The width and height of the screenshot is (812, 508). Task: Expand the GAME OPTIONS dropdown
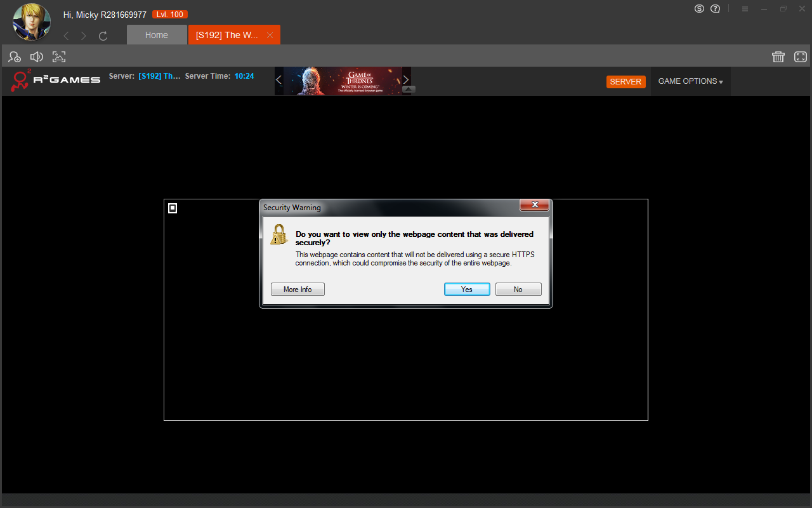point(690,81)
